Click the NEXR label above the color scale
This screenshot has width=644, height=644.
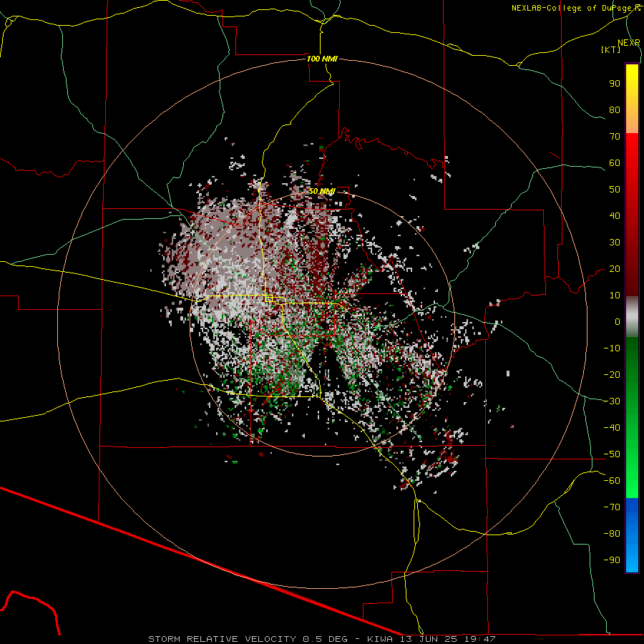pyautogui.click(x=629, y=43)
